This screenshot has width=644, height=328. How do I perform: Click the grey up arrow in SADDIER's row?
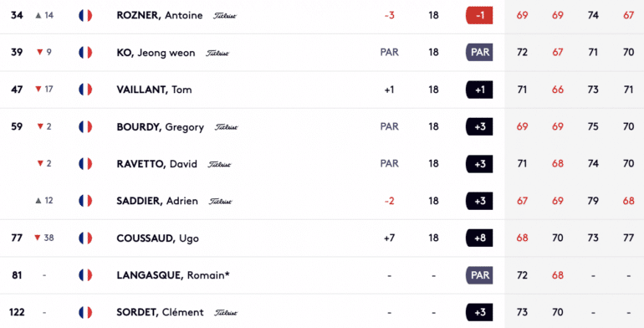point(38,201)
